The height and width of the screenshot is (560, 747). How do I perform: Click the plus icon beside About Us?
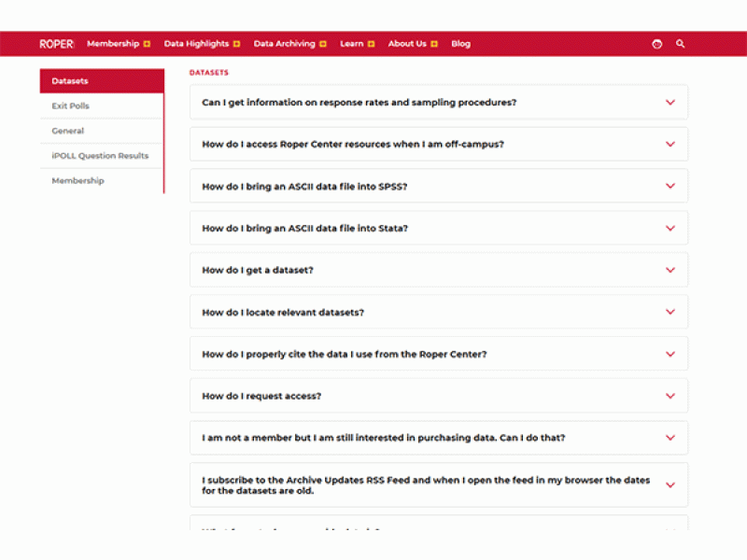(x=433, y=44)
